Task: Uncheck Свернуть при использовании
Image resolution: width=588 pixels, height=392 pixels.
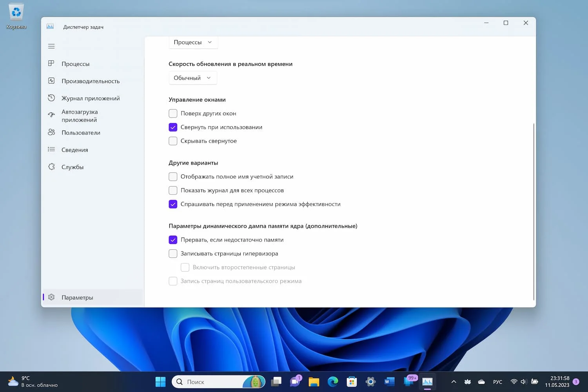Action: click(173, 127)
